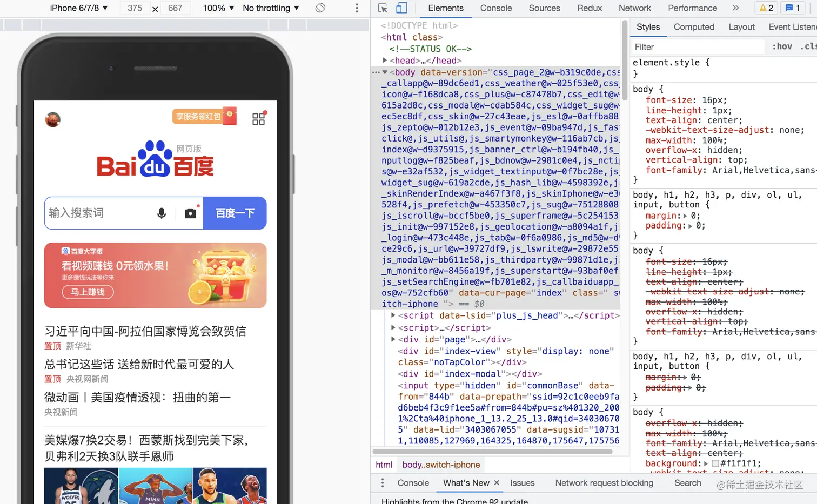817x504 pixels.
Task: Open the device toolbar more options menu
Action: click(357, 8)
